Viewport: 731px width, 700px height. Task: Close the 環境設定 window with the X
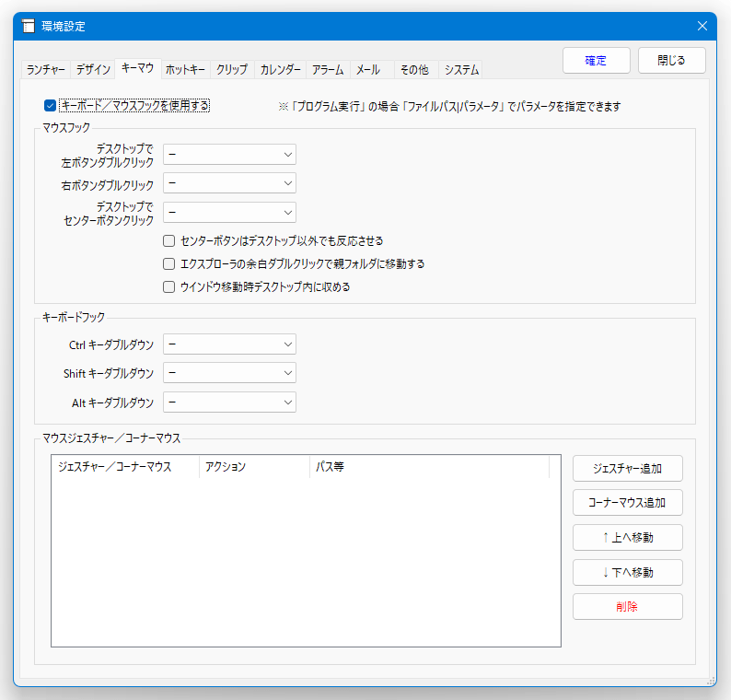[x=702, y=26]
